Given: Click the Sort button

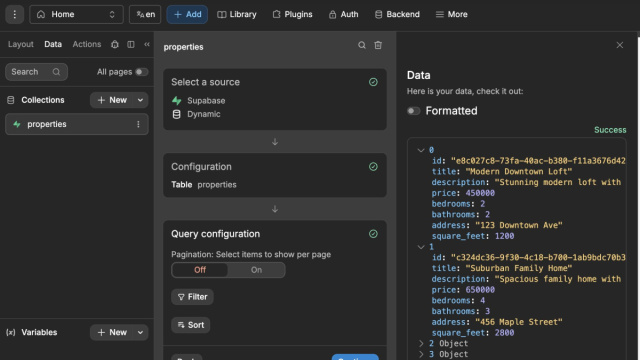Looking at the screenshot, I should click(191, 325).
